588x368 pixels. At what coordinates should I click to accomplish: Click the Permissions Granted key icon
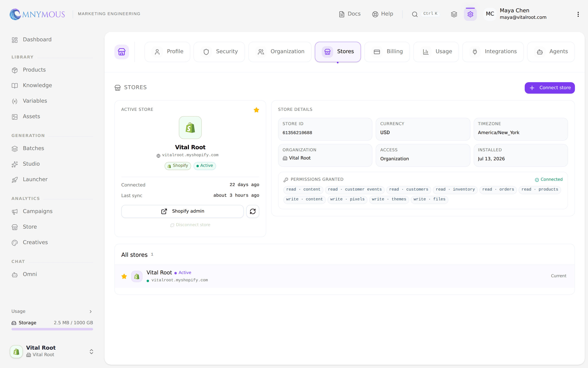click(286, 180)
